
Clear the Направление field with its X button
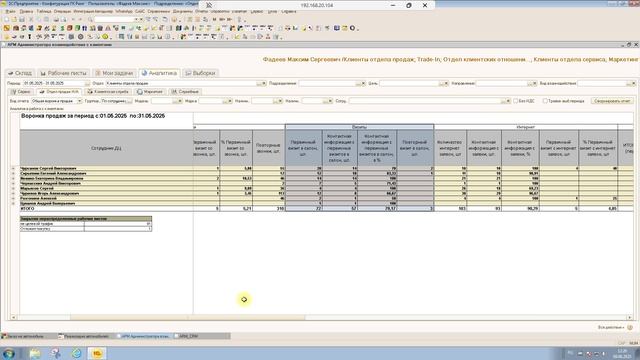[534, 83]
